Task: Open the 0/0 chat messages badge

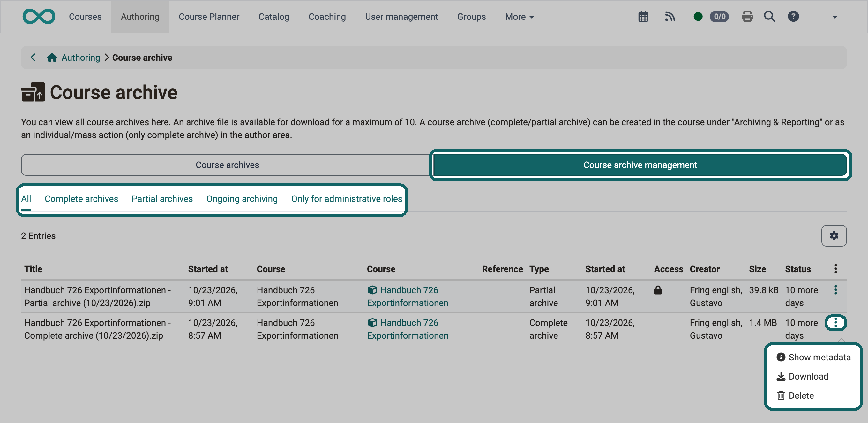Action: [x=719, y=17]
